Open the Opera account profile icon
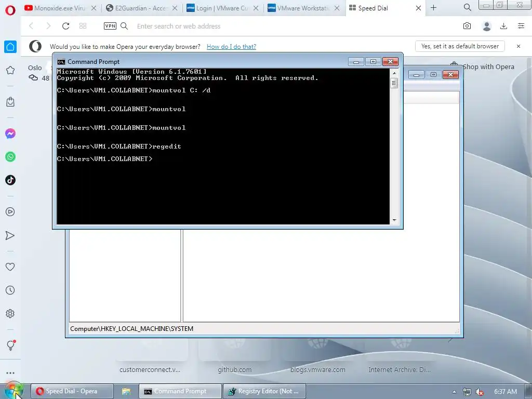 (x=486, y=26)
